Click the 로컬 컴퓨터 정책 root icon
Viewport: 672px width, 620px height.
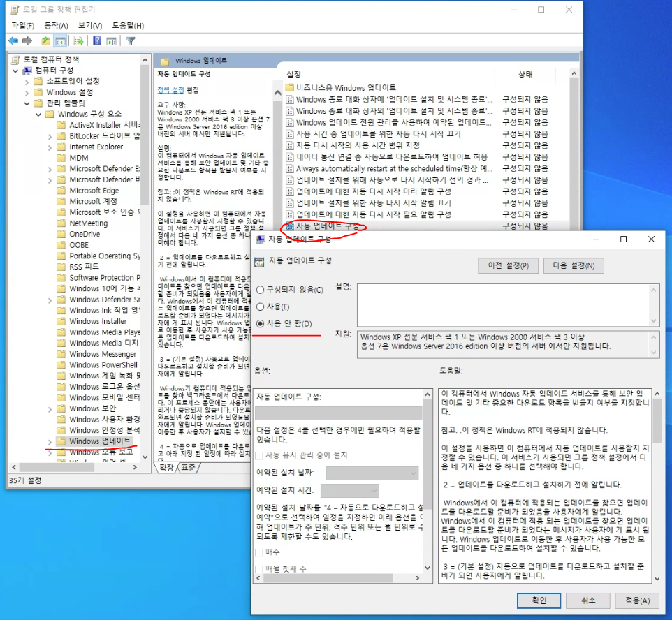pos(16,59)
